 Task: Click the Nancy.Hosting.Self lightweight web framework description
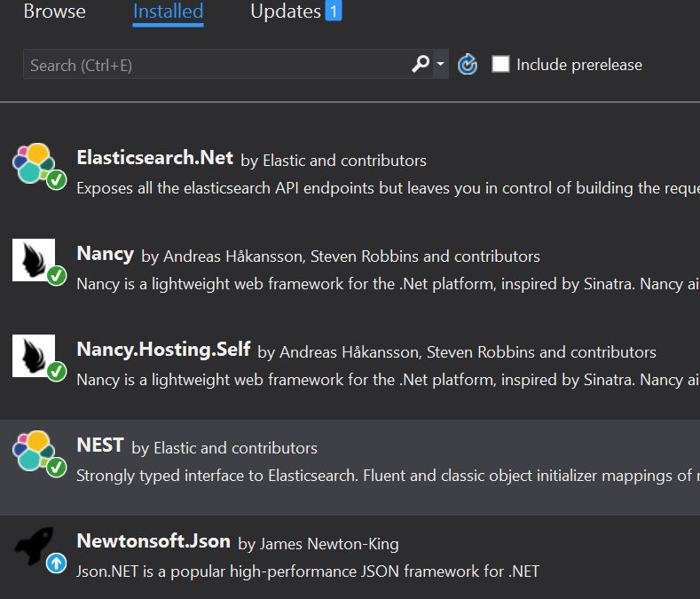(x=388, y=380)
